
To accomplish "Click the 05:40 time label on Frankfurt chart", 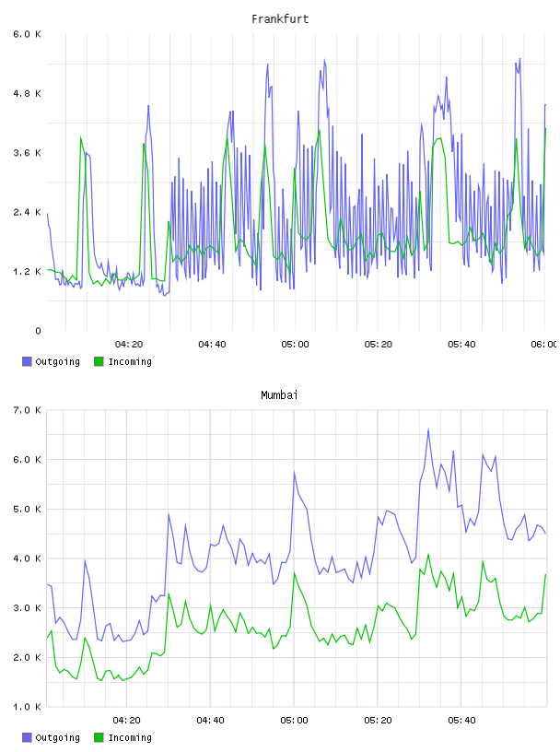I will pyautogui.click(x=461, y=345).
